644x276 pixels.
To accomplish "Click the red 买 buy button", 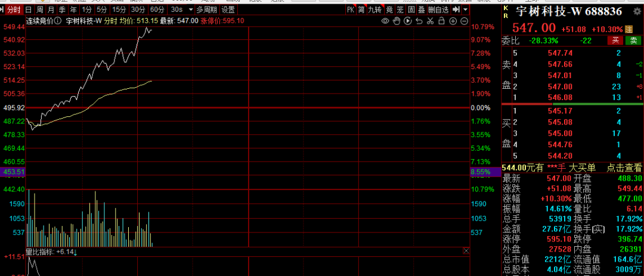I will 615,41.
